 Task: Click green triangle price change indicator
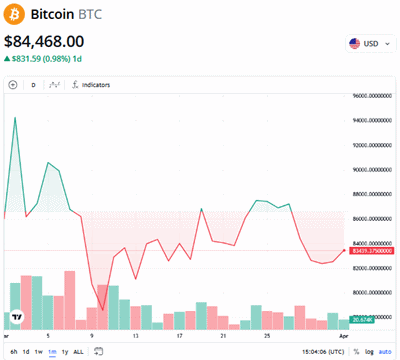click(7, 59)
